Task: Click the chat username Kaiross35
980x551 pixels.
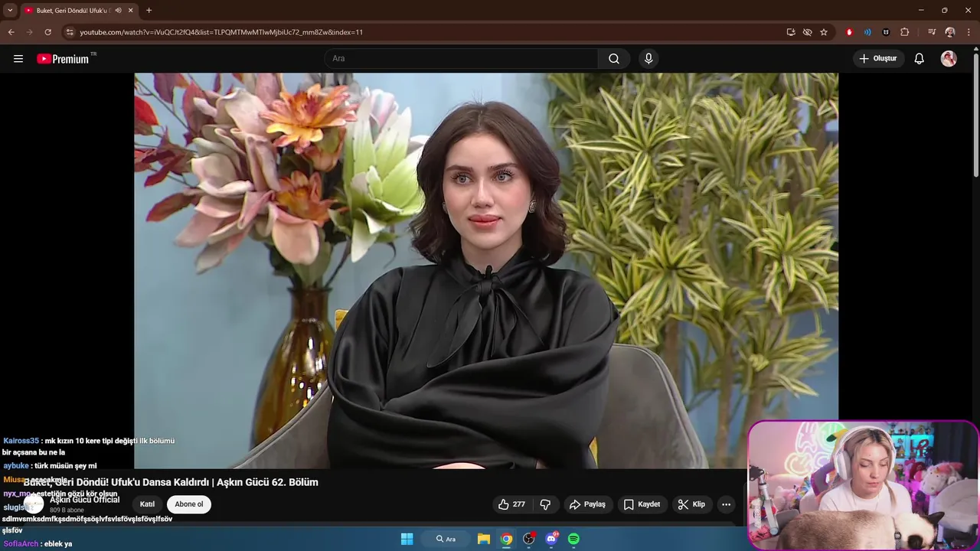Action: [x=21, y=441]
